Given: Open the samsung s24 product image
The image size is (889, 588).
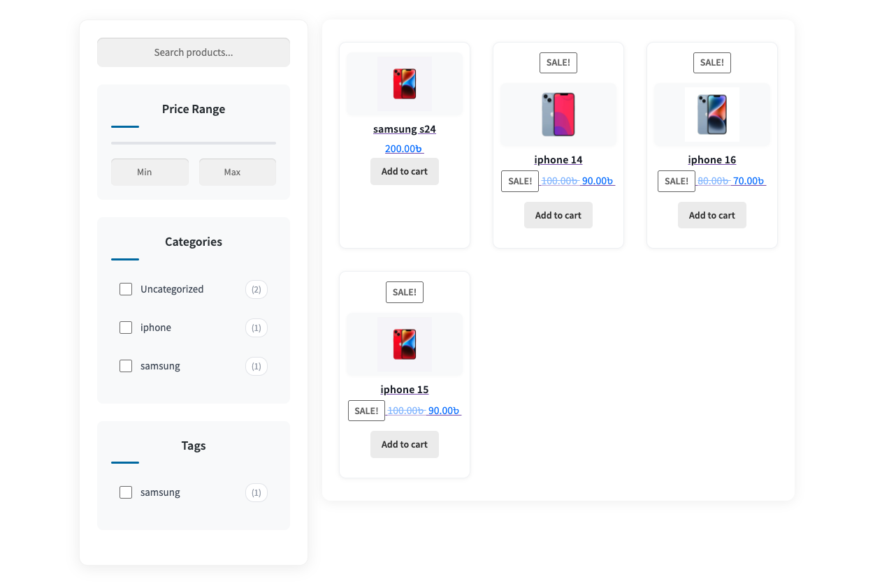Looking at the screenshot, I should [x=405, y=84].
